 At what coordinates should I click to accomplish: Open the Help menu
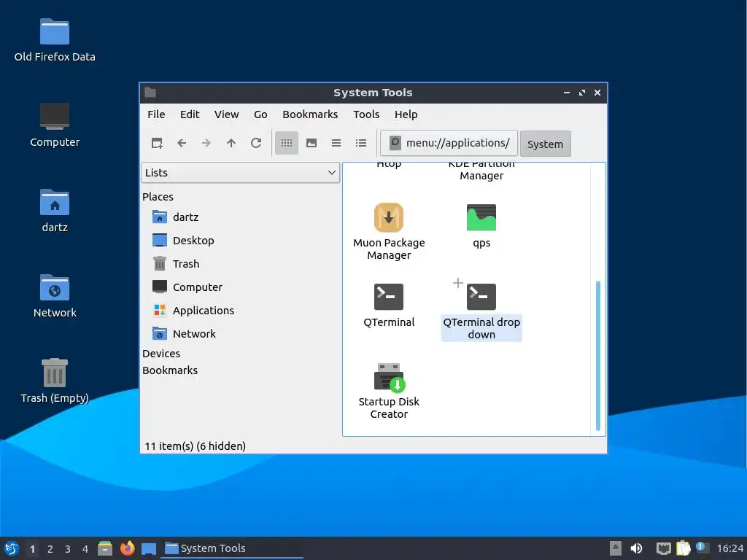406,114
